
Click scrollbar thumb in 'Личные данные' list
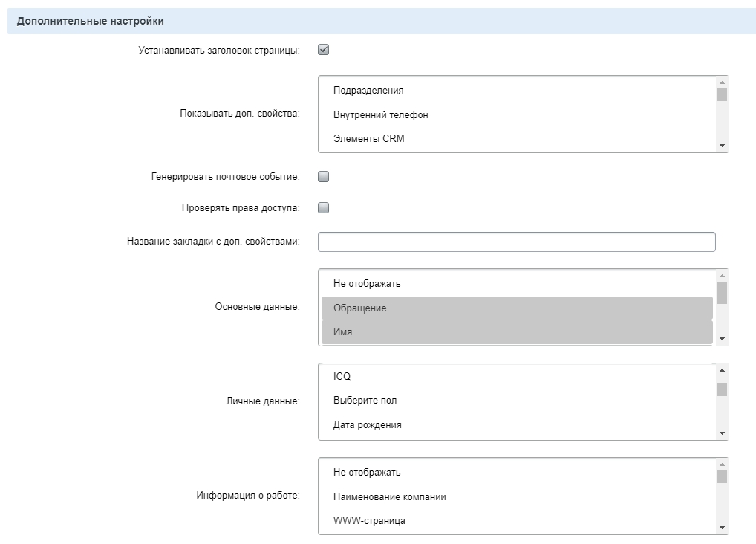pyautogui.click(x=722, y=389)
